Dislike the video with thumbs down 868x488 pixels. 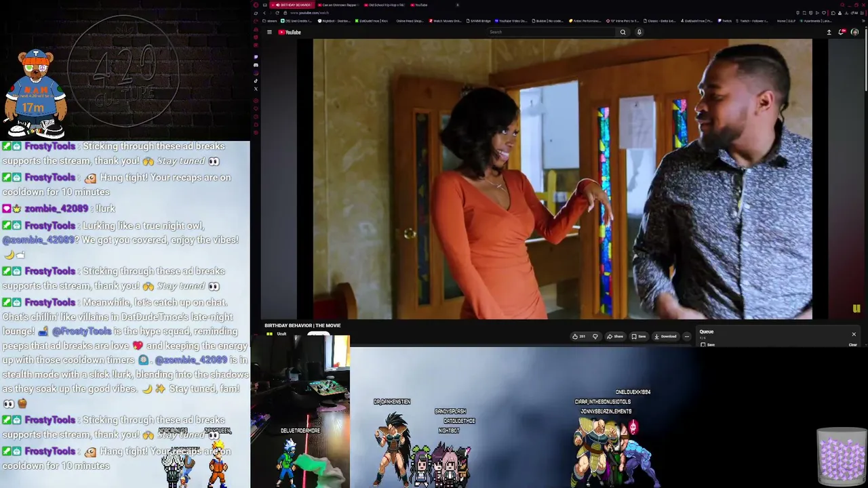(x=595, y=336)
